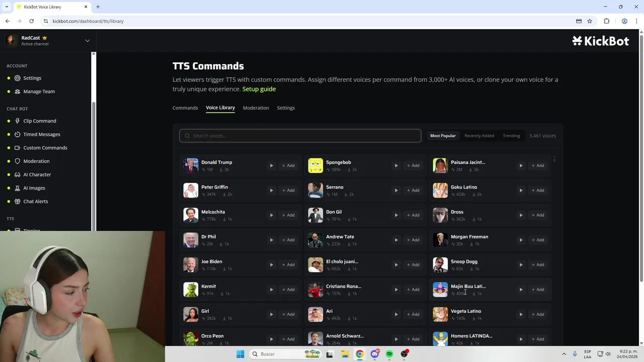Open account Settings in sidebar
The image size is (644, 362).
tap(32, 78)
